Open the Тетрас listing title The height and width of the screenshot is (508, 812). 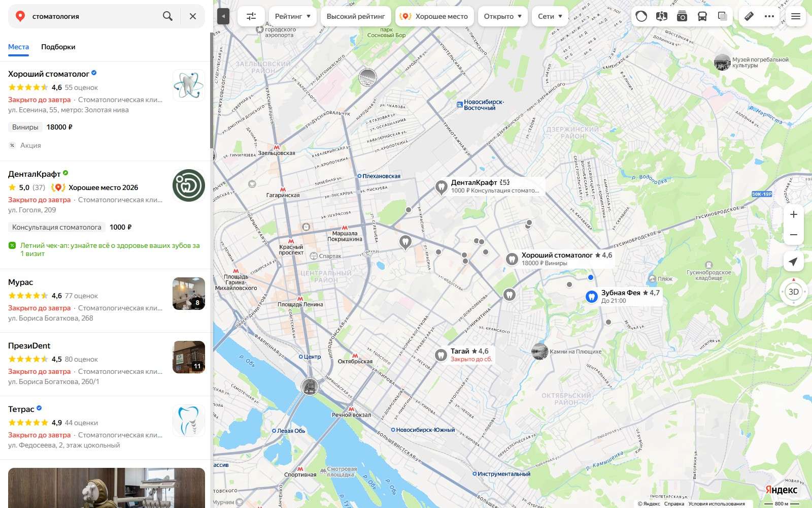(x=21, y=409)
